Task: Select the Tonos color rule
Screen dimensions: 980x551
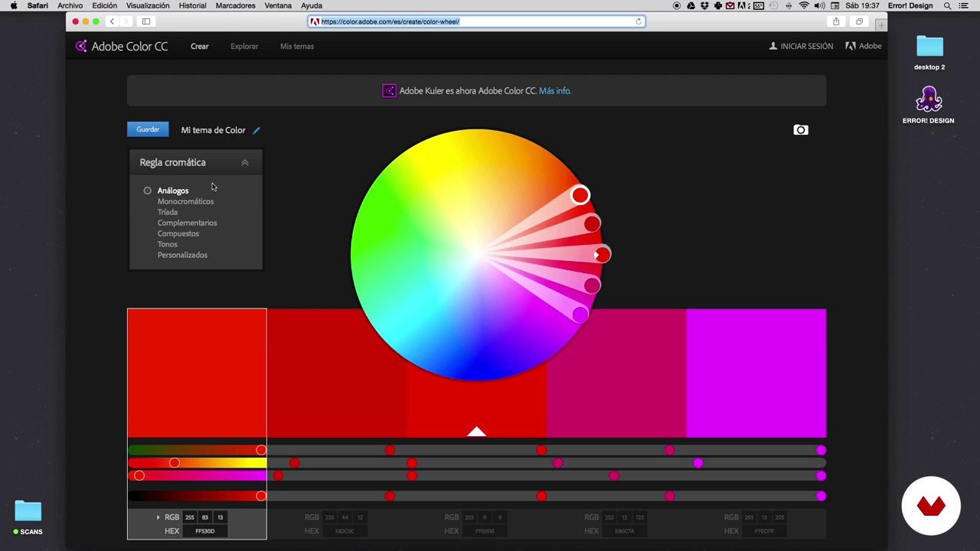Action: pos(167,244)
